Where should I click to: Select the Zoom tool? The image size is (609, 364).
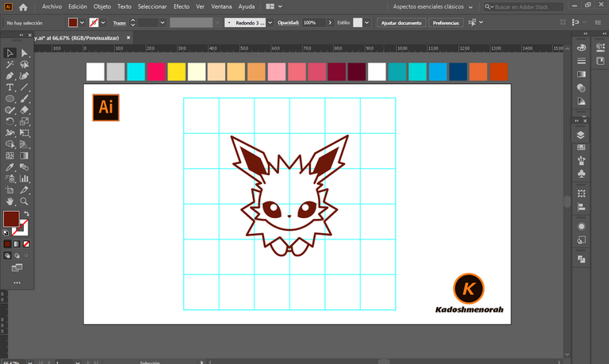click(24, 201)
